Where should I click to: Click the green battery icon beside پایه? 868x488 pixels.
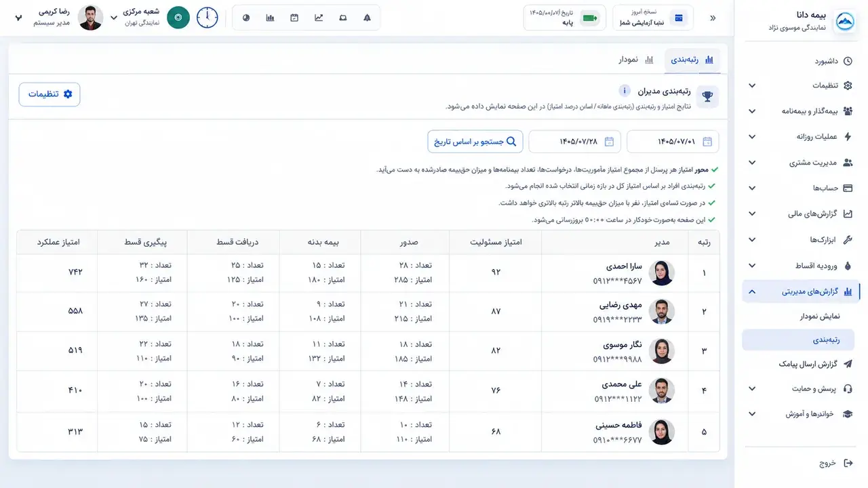click(589, 18)
